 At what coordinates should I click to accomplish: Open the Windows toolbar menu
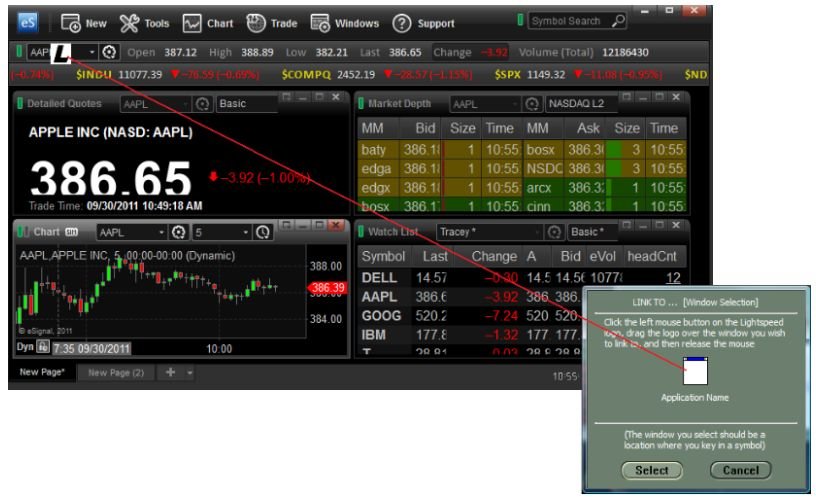pyautogui.click(x=344, y=23)
